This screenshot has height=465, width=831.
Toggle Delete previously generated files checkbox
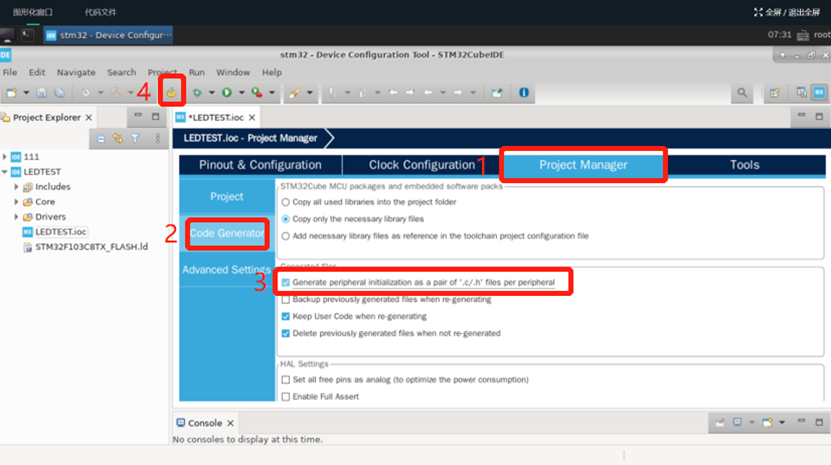tap(286, 334)
